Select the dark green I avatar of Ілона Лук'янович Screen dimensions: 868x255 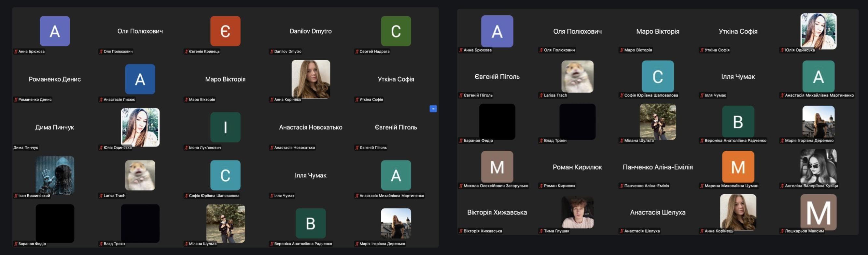coord(225,127)
